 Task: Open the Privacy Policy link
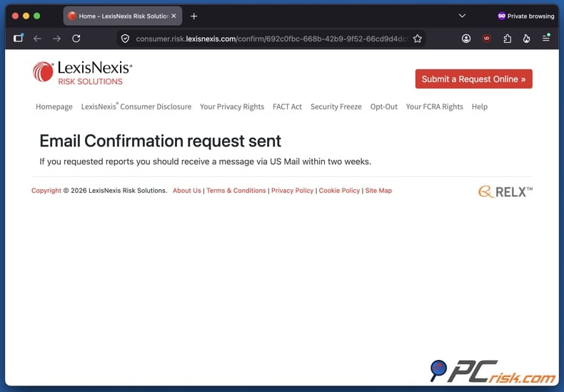pos(292,191)
